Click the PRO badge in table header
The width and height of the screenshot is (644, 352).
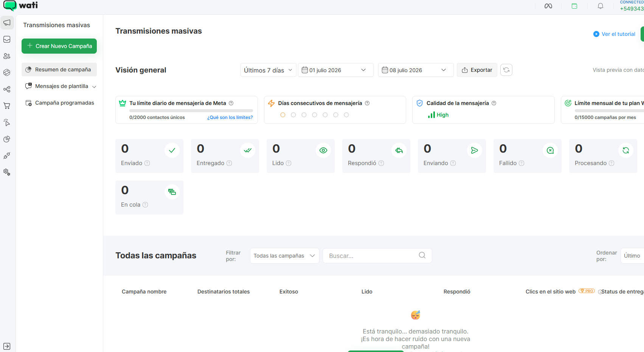point(587,291)
